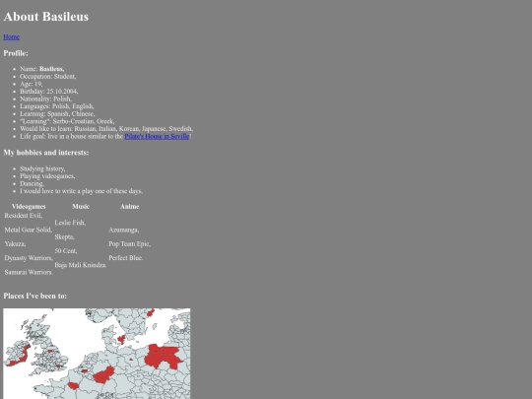Screen dimensions: 532x399
Task: Click the About Basileus heading
Action: tap(46, 17)
